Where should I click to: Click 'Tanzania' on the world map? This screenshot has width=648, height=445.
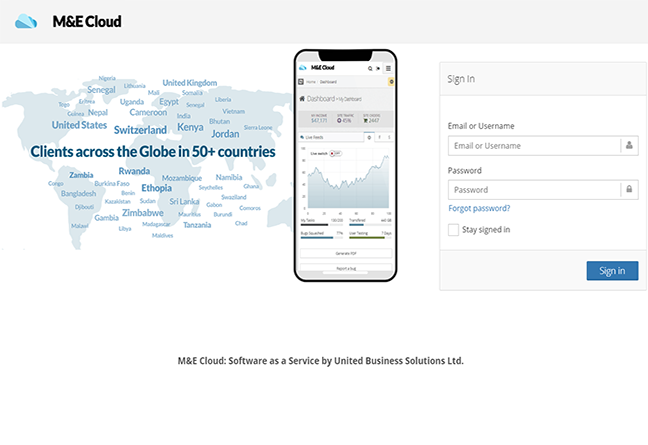click(197, 225)
